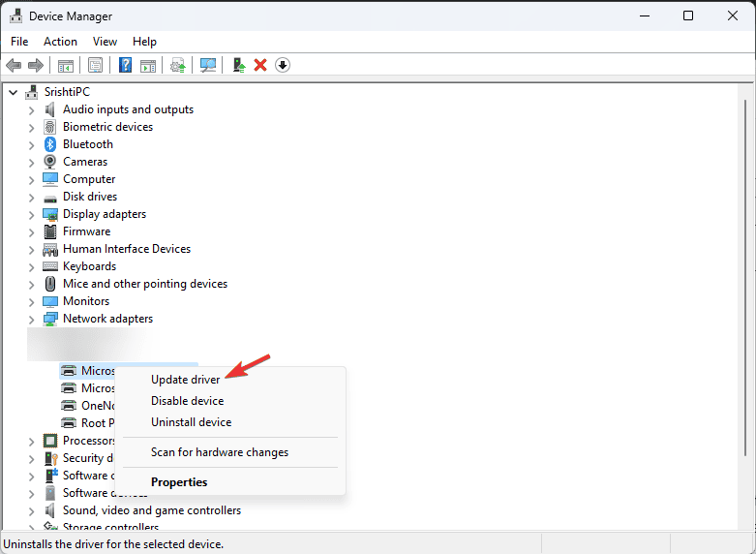Click the Back arrow in the toolbar
The width and height of the screenshot is (756, 554).
pos(14,65)
